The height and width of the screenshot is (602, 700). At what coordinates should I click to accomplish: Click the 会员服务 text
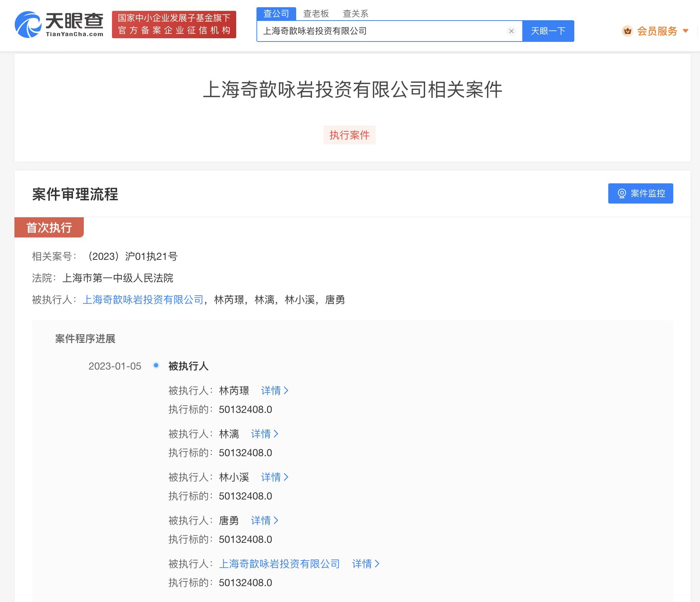657,31
